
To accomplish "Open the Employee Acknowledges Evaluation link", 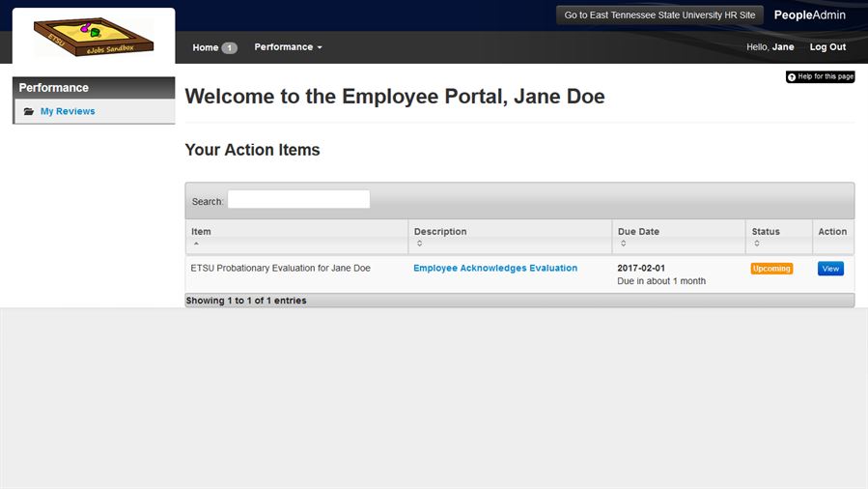I will tap(495, 269).
